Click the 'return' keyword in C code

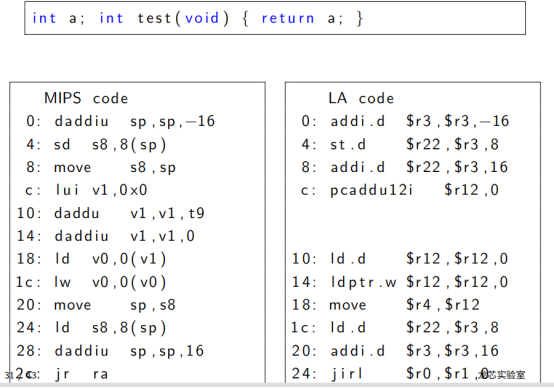[288, 18]
